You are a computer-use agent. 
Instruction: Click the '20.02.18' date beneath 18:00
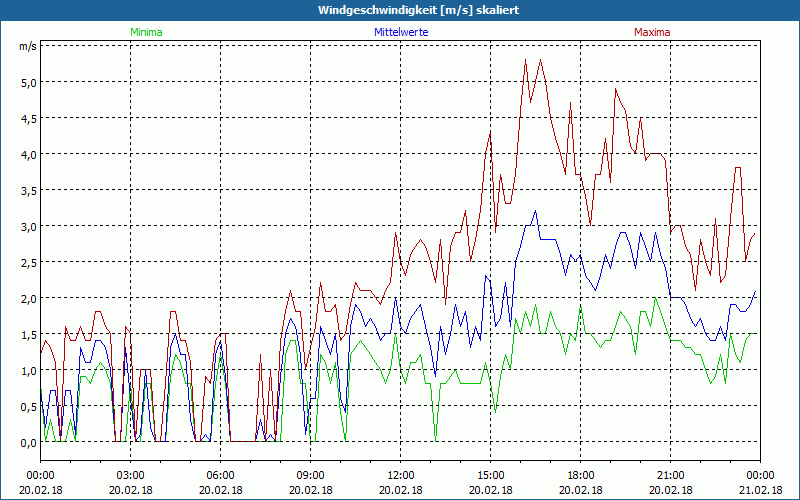coord(581,490)
